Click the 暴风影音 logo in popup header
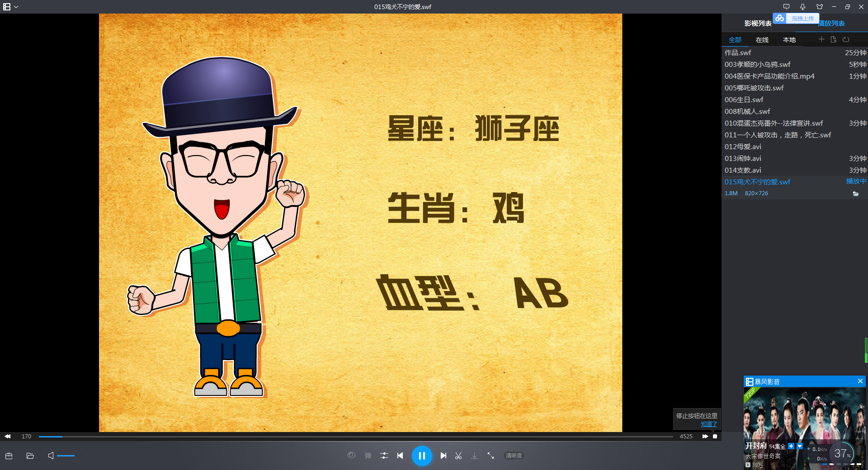Screen dimensions: 868x470 763,381
